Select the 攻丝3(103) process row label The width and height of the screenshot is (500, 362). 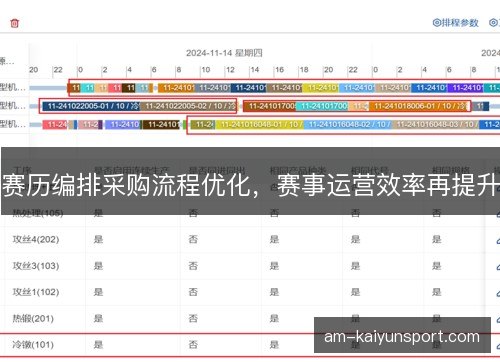[36, 266]
